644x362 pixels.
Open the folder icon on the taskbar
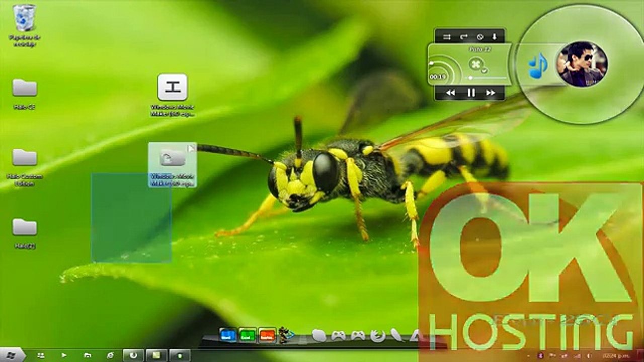pyautogui.click(x=87, y=355)
